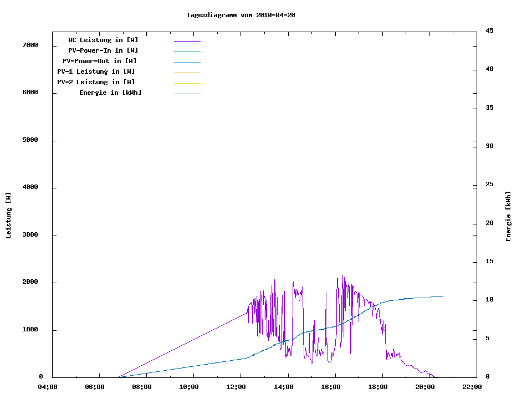Click the chart title Tagesdiagramm vom 2010-04-20
This screenshot has height=399, width=532.
(x=241, y=15)
